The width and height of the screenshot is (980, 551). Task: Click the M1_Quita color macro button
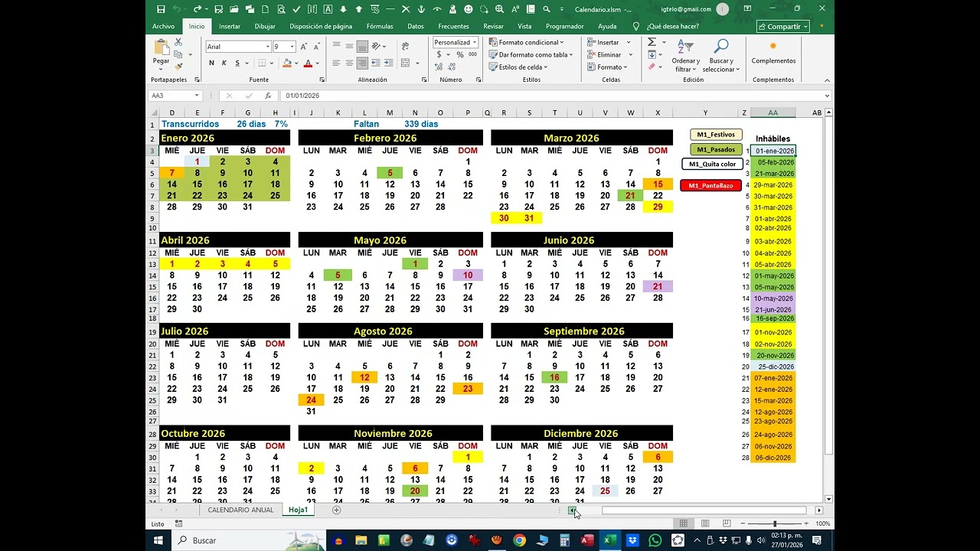pyautogui.click(x=712, y=164)
